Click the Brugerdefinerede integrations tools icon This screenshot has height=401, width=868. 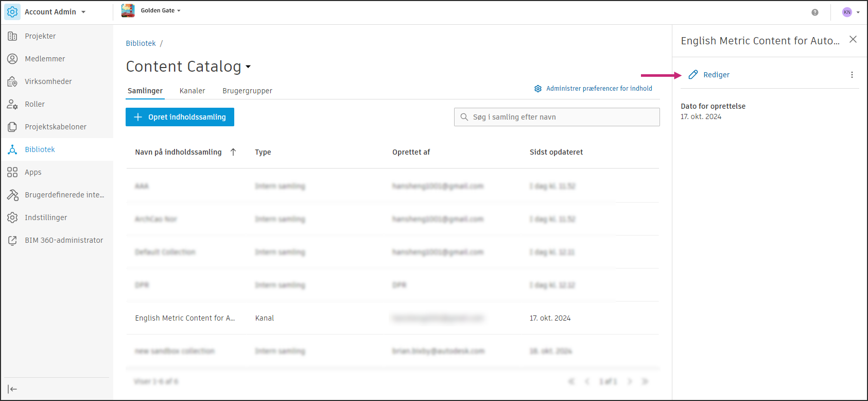[x=12, y=195]
